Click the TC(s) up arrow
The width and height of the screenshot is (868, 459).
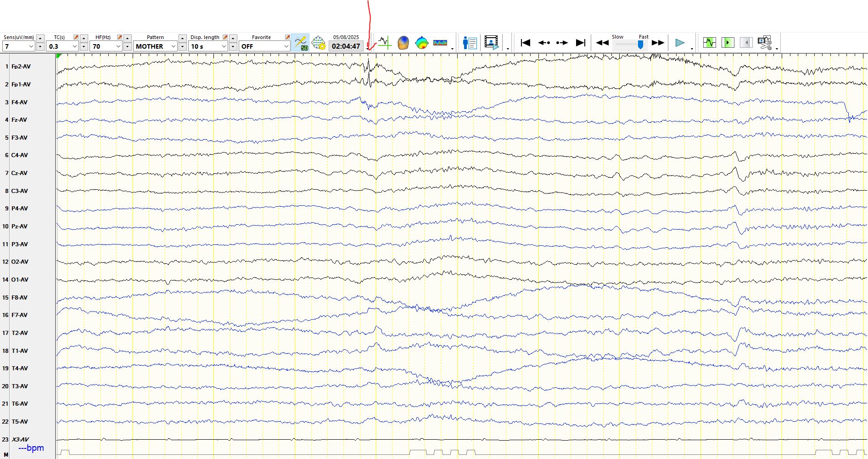point(84,38)
